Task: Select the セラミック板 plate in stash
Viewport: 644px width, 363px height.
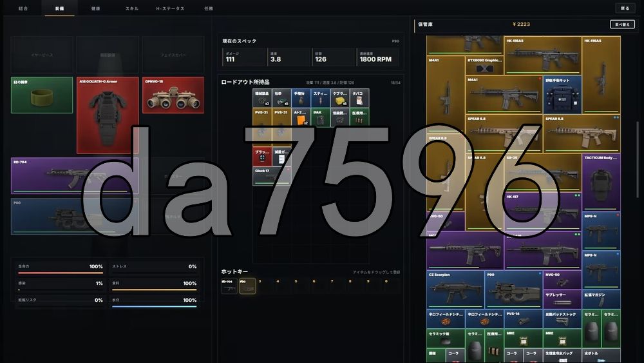Action: [x=446, y=338]
